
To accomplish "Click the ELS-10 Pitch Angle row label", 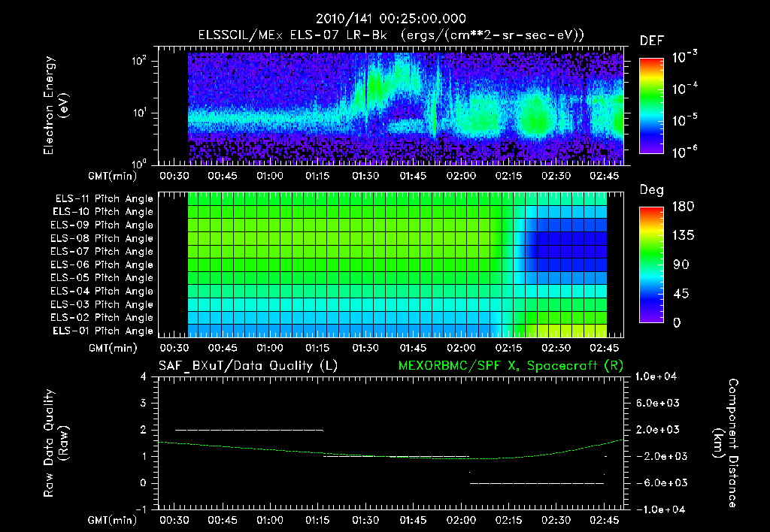I will tap(103, 212).
